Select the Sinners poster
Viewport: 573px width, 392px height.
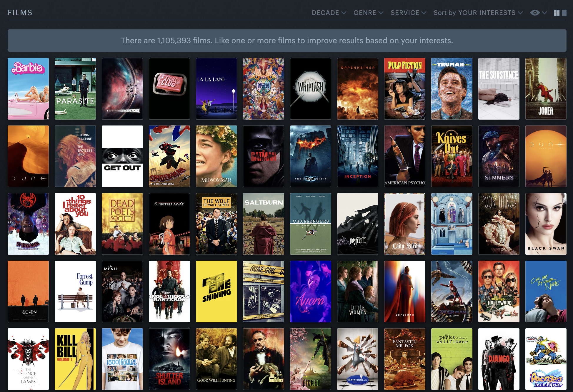pos(499,156)
